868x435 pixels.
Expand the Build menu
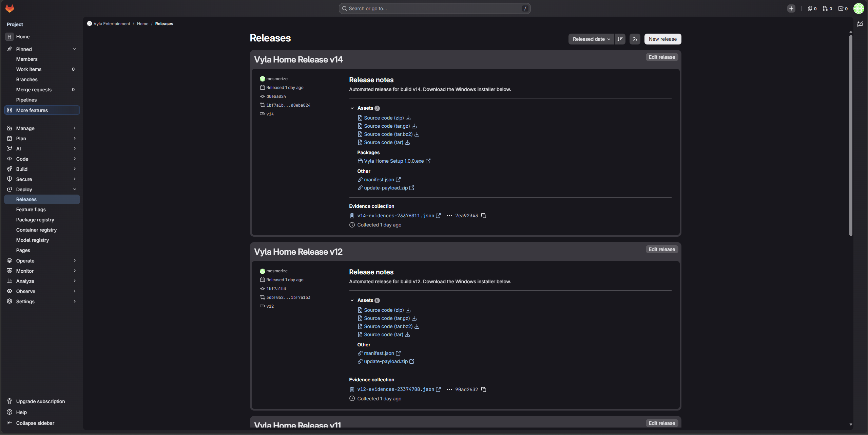click(x=42, y=169)
